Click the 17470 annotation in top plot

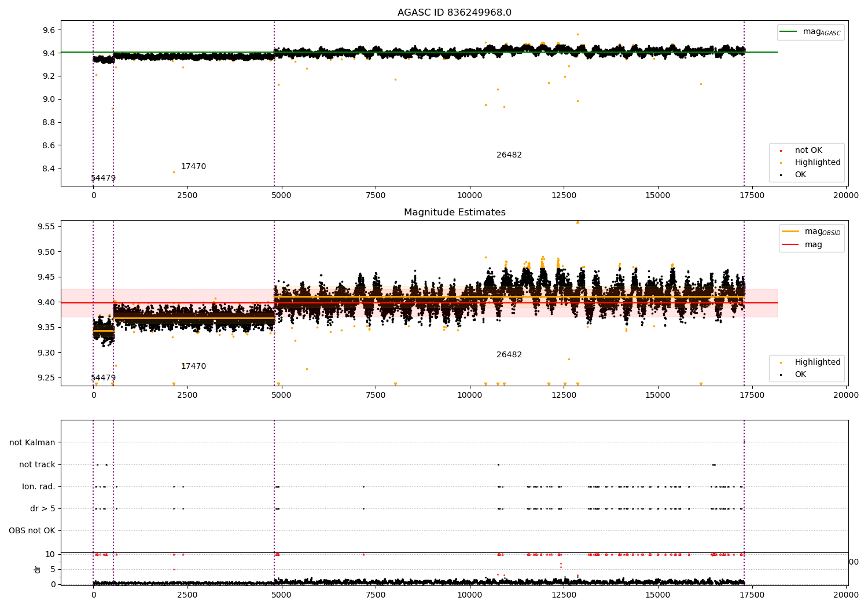[x=193, y=167]
